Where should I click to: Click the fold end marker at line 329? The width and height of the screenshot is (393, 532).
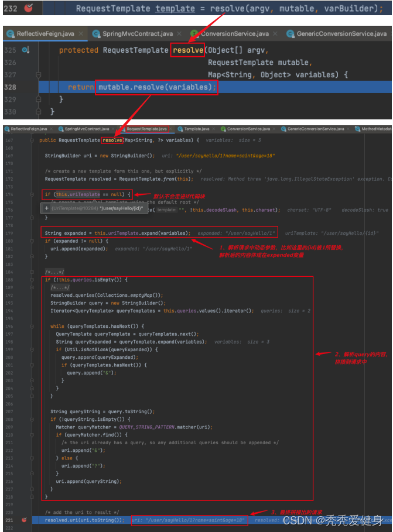[x=39, y=99]
